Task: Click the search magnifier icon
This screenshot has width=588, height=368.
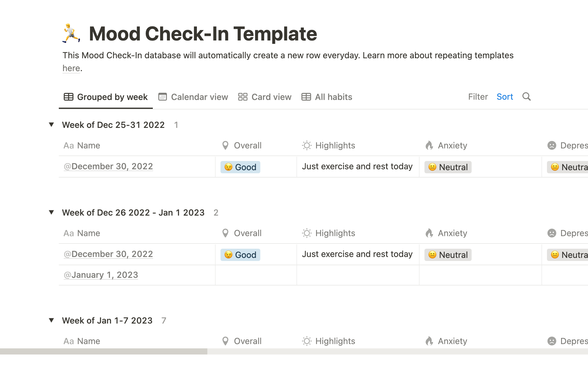Action: pos(526,97)
